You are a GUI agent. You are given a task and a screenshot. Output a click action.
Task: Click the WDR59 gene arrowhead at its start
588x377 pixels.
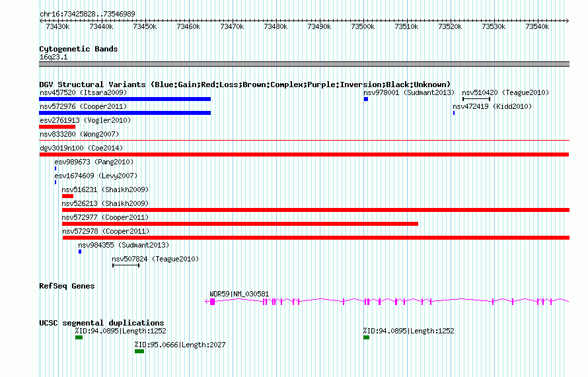(x=207, y=302)
